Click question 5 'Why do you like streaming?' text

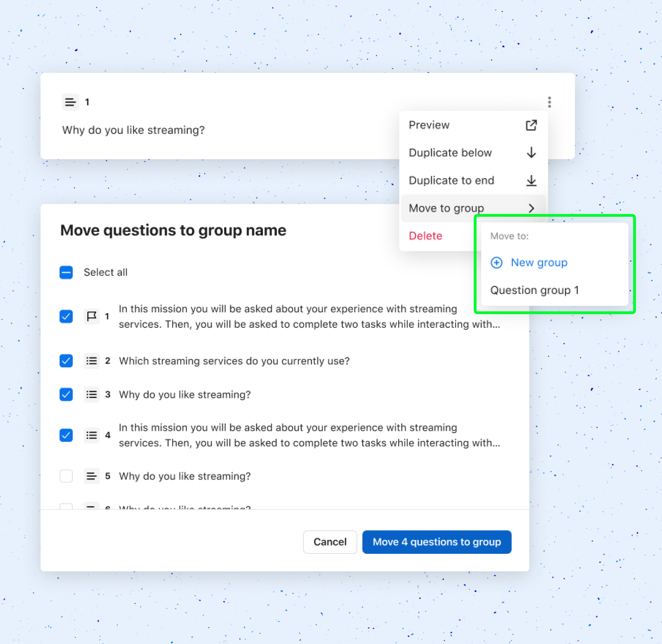click(185, 476)
